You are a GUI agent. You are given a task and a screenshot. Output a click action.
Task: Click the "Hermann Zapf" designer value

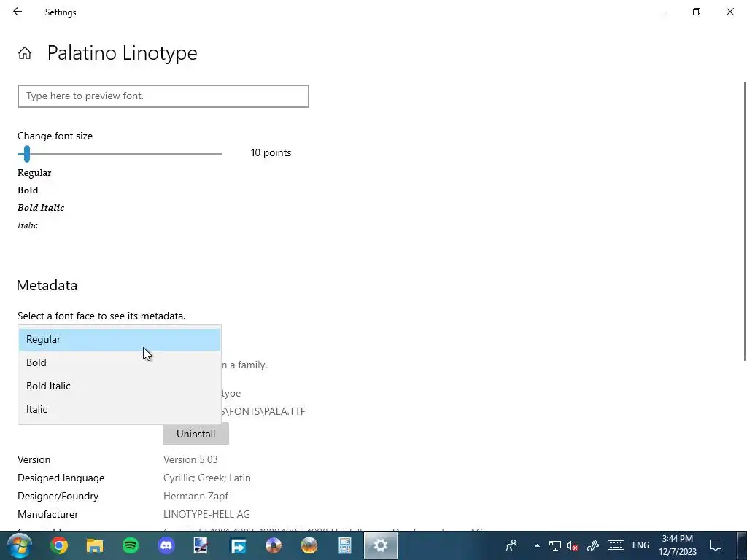pos(196,496)
